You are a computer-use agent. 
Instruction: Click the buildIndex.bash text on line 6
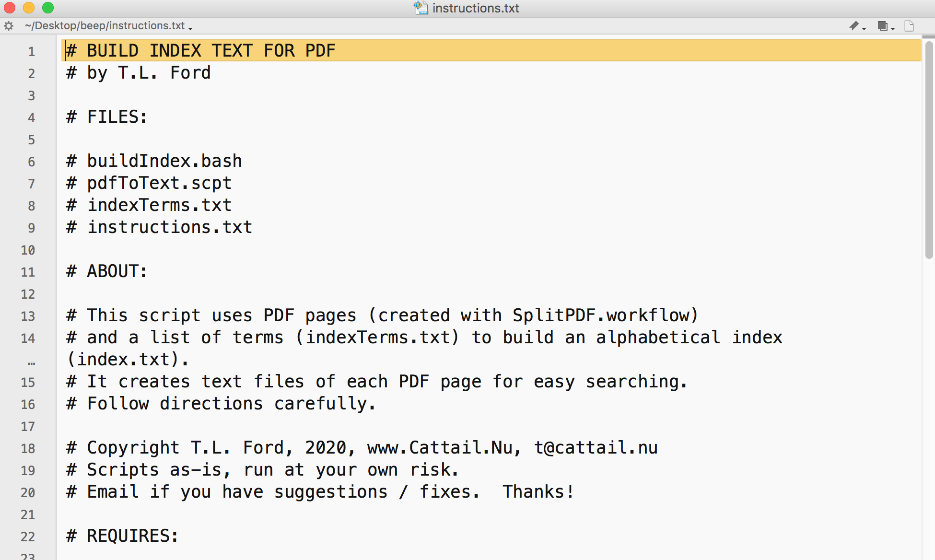coord(164,161)
